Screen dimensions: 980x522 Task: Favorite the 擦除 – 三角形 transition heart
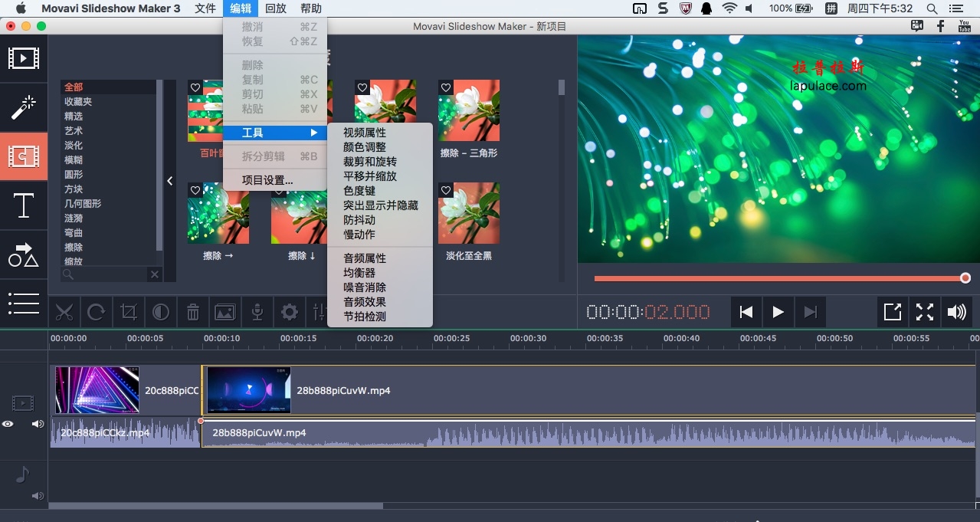(446, 88)
